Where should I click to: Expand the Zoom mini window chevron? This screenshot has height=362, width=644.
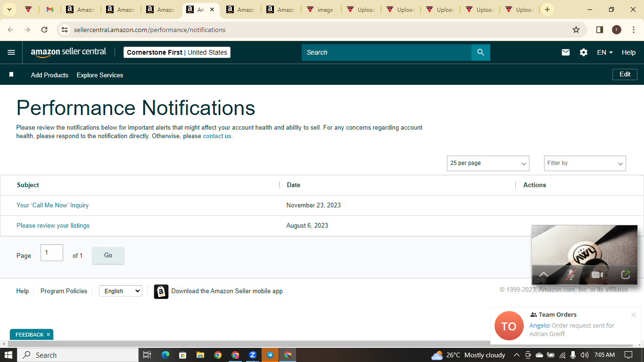[x=544, y=274]
